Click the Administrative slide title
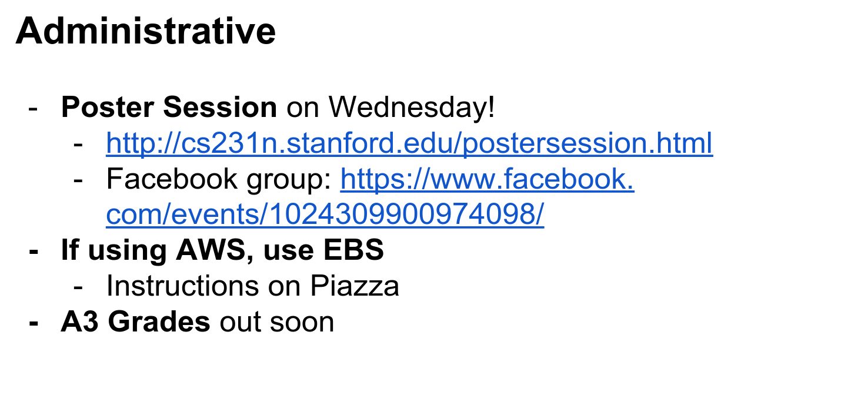 146,31
